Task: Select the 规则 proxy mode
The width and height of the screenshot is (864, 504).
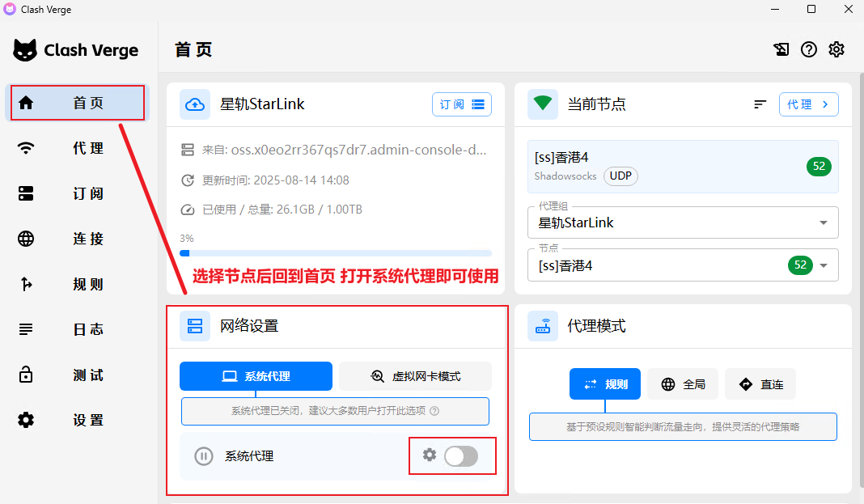Action: coord(605,384)
